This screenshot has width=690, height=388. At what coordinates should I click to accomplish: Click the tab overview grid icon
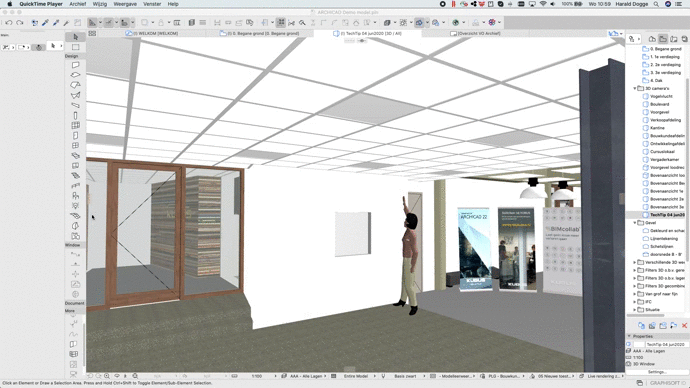tap(92, 33)
